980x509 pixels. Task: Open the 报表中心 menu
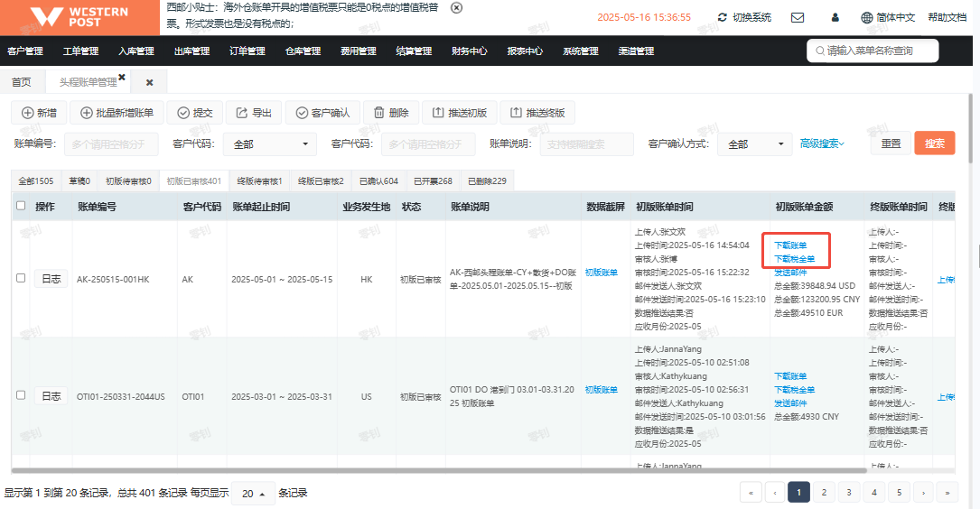[x=525, y=51]
